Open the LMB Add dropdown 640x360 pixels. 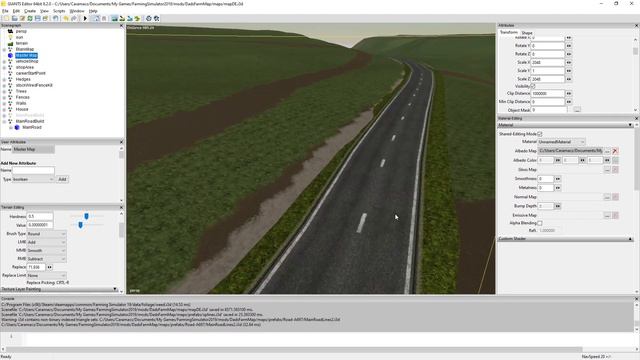pyautogui.click(x=46, y=242)
